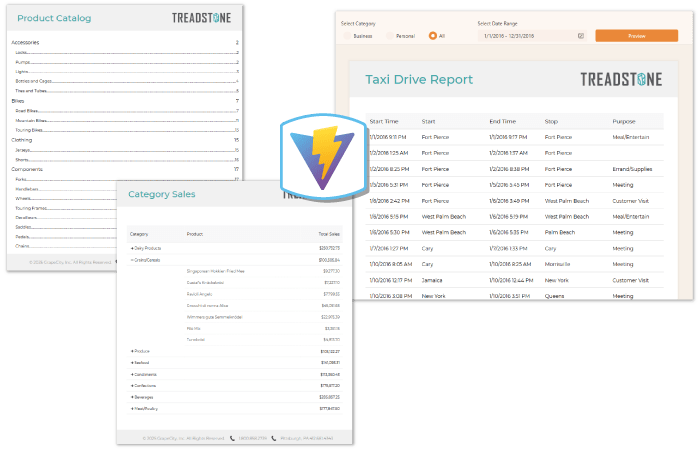Select the Business category radio button
The height and width of the screenshot is (450, 698).
tap(347, 36)
